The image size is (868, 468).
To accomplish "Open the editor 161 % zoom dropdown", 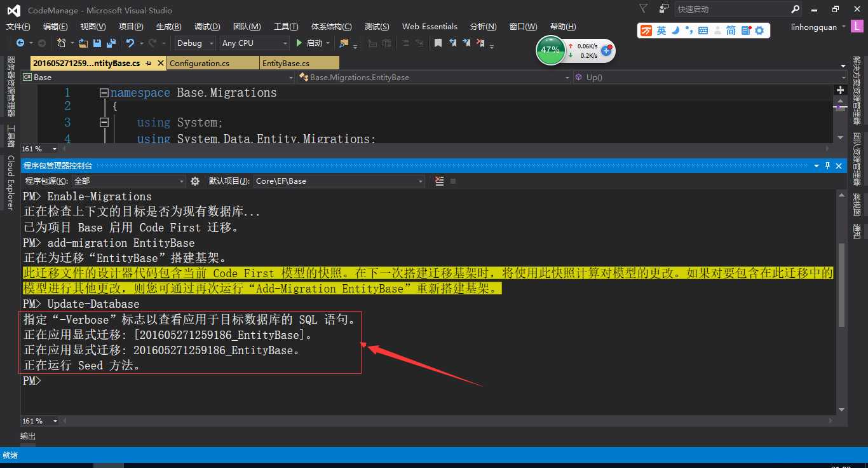I will pos(55,149).
